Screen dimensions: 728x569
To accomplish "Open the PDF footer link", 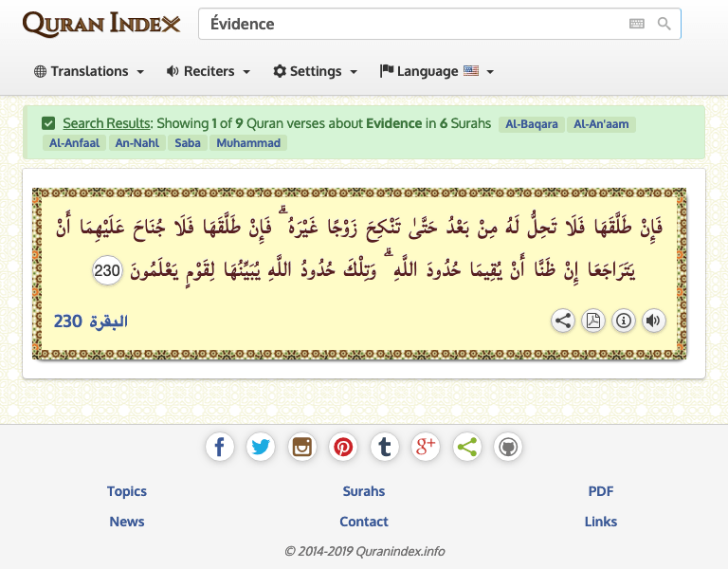I will pyautogui.click(x=601, y=491).
